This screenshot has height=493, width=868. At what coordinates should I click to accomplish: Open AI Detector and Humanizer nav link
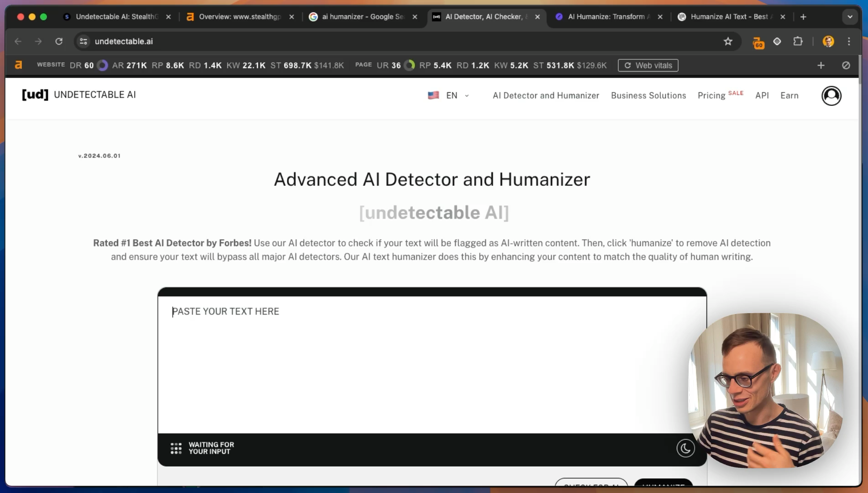tap(546, 95)
